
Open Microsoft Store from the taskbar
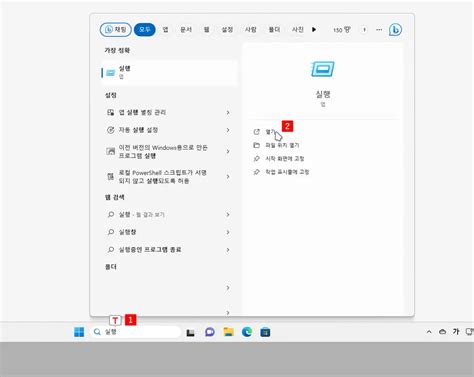(x=265, y=332)
